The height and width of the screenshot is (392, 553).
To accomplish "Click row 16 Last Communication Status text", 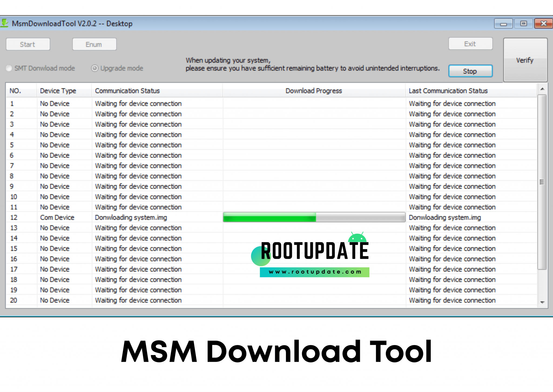I will [452, 259].
